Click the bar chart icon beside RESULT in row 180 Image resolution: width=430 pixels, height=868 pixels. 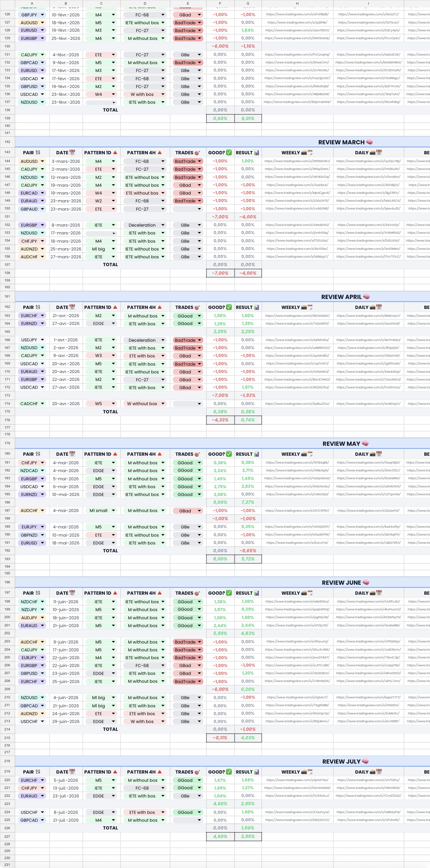coord(257,454)
